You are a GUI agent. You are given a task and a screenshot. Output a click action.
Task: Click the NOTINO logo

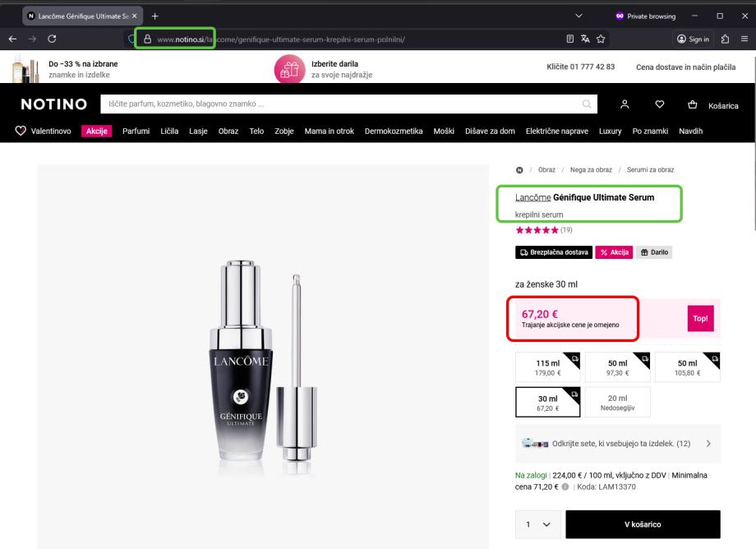(54, 104)
